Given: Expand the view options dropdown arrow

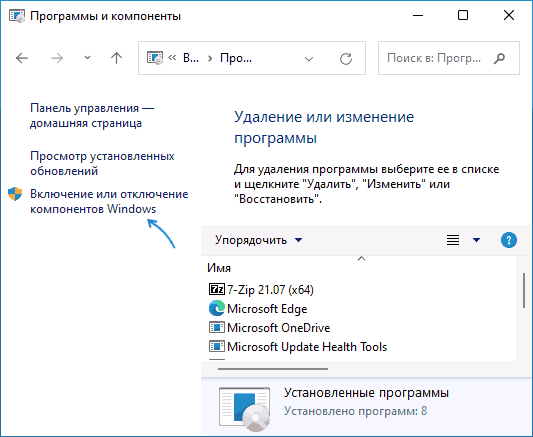Looking at the screenshot, I should [x=477, y=240].
